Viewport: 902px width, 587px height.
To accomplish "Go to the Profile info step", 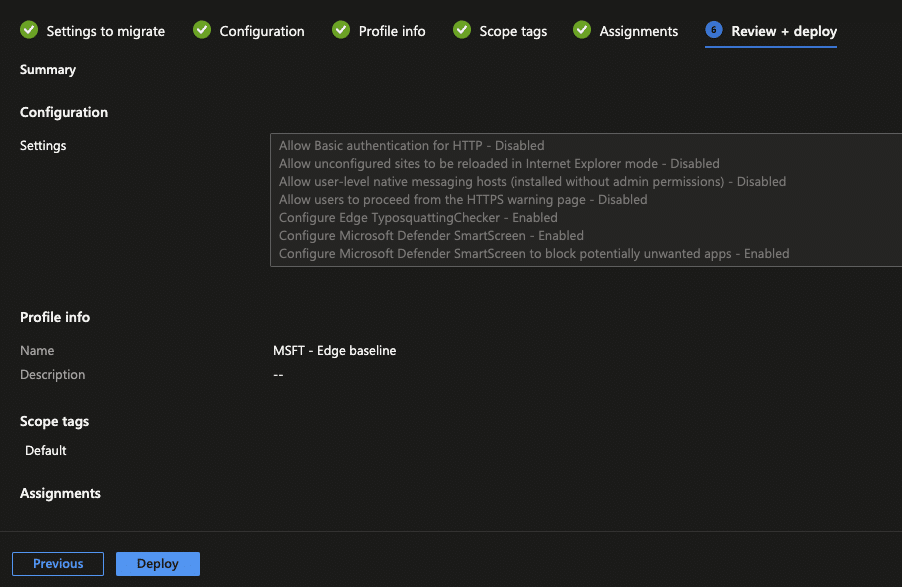I will pos(392,31).
